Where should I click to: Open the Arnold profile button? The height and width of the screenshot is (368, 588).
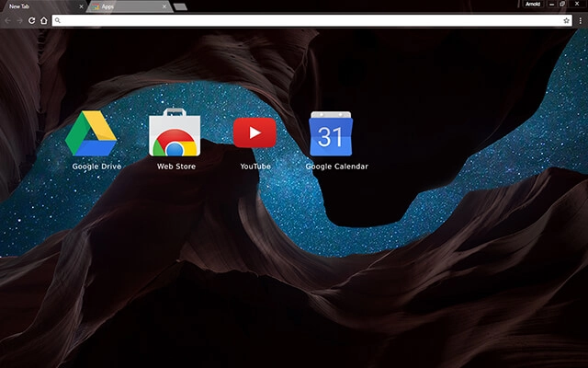tap(533, 4)
